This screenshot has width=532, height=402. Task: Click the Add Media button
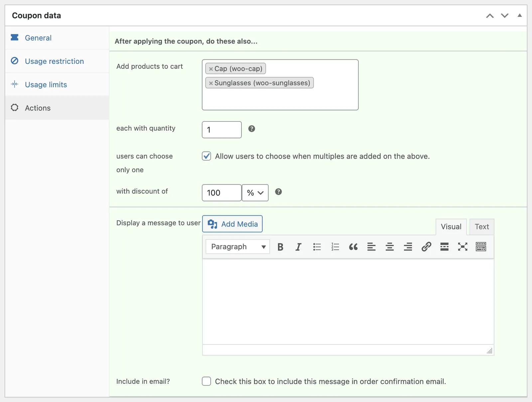pyautogui.click(x=232, y=224)
